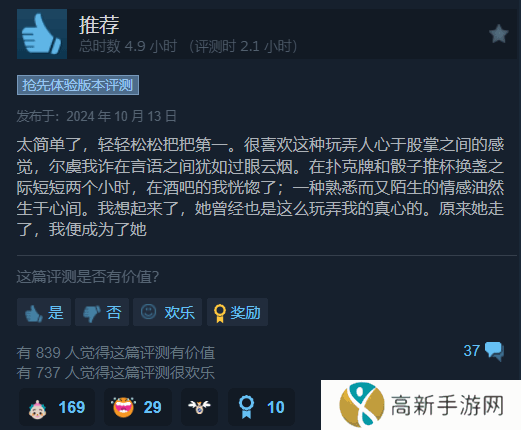Click the medal icon on 奖励 button
The height and width of the screenshot is (430, 521).
pos(220,313)
